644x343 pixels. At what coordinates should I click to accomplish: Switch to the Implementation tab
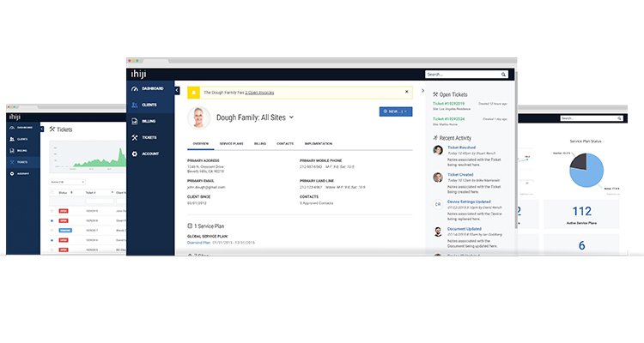coord(319,143)
